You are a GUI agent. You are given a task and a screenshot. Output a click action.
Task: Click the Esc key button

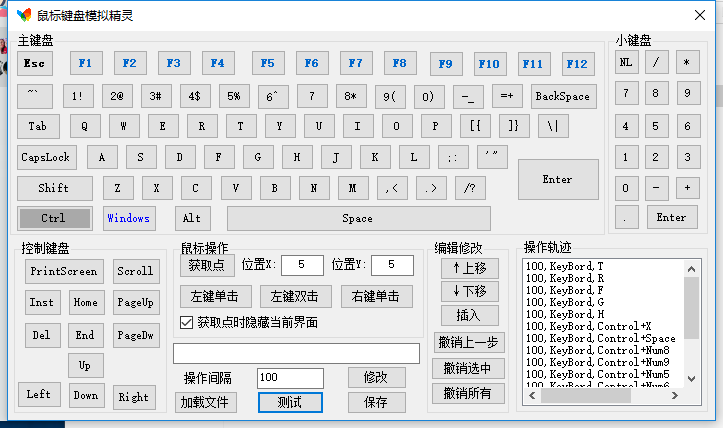[x=35, y=63]
